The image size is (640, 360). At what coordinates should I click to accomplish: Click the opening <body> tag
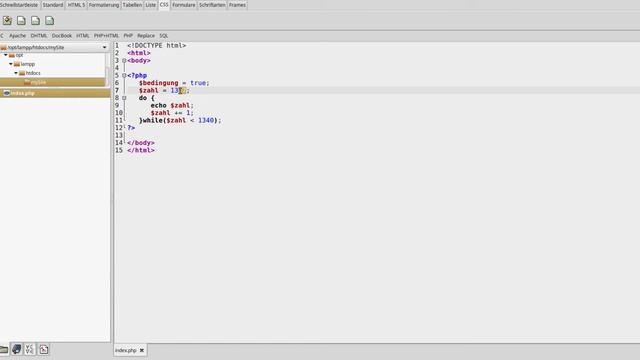pos(139,60)
